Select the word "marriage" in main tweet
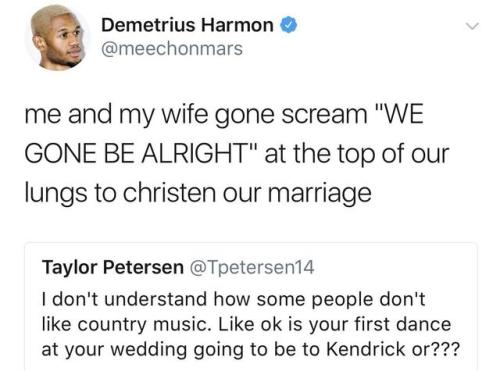This screenshot has width=500, height=371. pos(320,194)
